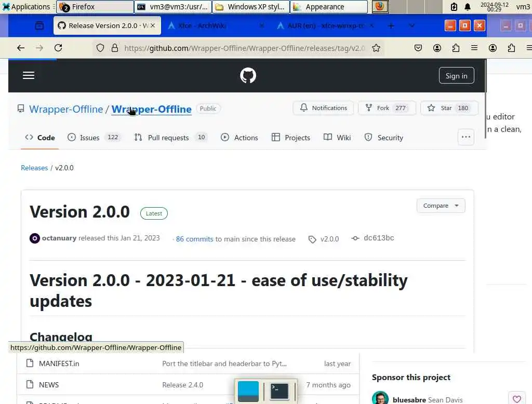The image size is (532, 404).
Task: Open a new browser tab
Action: (x=391, y=26)
